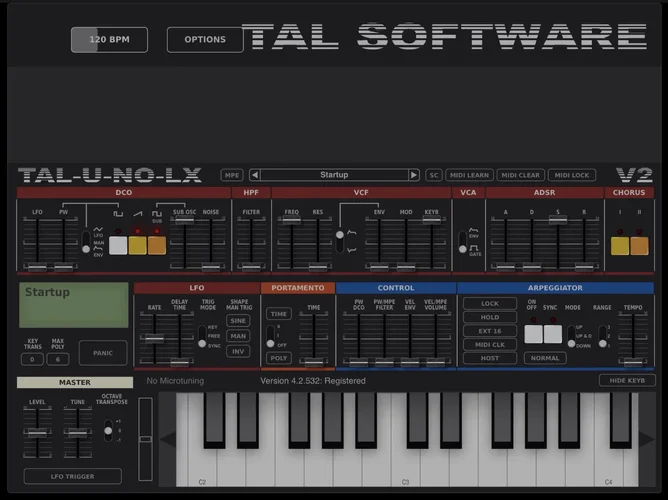Click HIDE KEYB button
The width and height of the screenshot is (668, 500).
627,380
